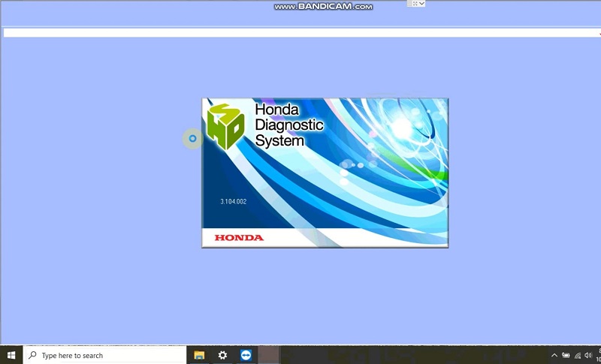The width and height of the screenshot is (601, 364).
Task: Show hidden system tray icons
Action: click(554, 356)
